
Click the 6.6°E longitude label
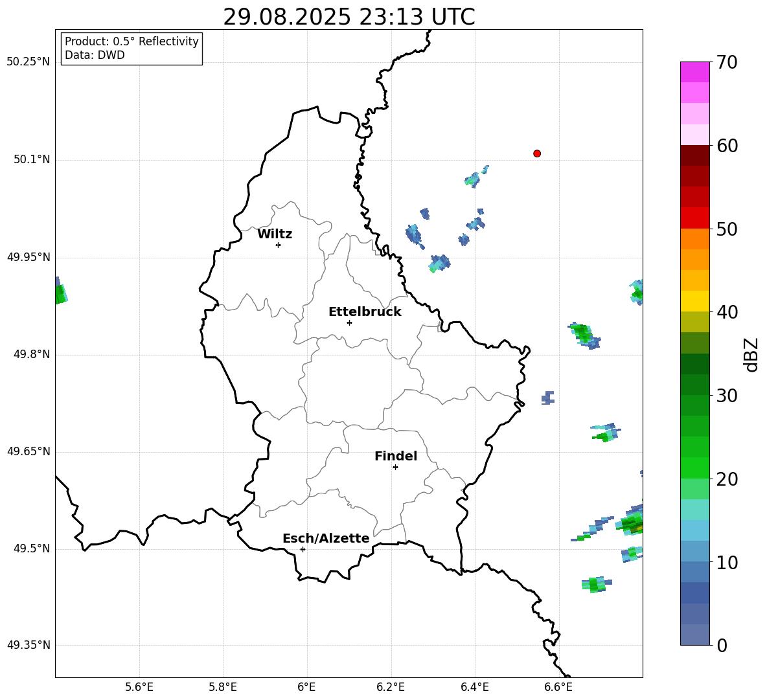[x=558, y=687]
